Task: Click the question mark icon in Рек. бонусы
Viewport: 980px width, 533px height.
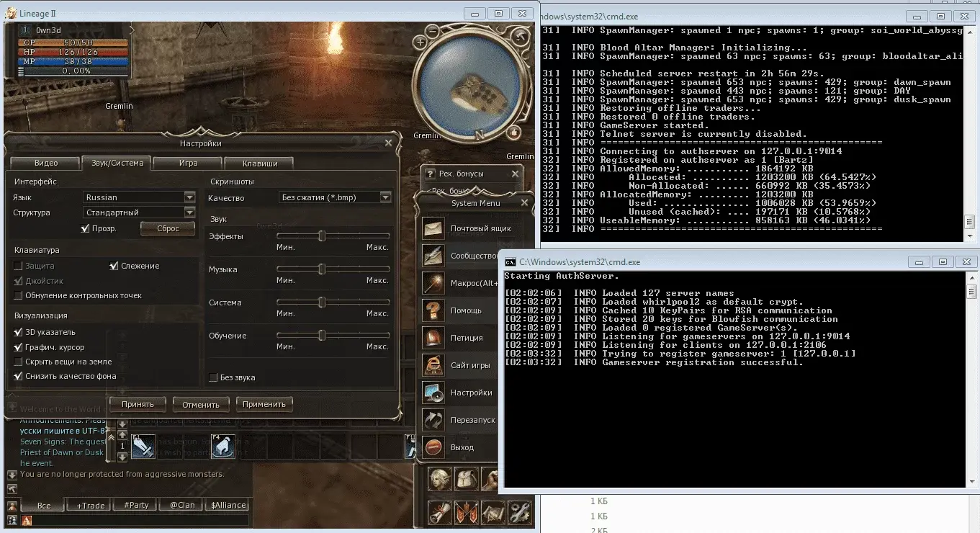Action: 430,174
